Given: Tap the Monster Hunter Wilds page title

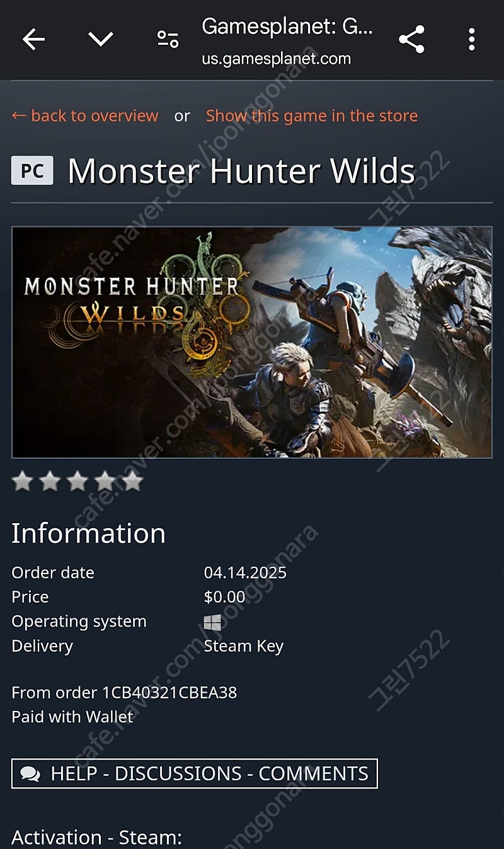Looking at the screenshot, I should click(241, 171).
